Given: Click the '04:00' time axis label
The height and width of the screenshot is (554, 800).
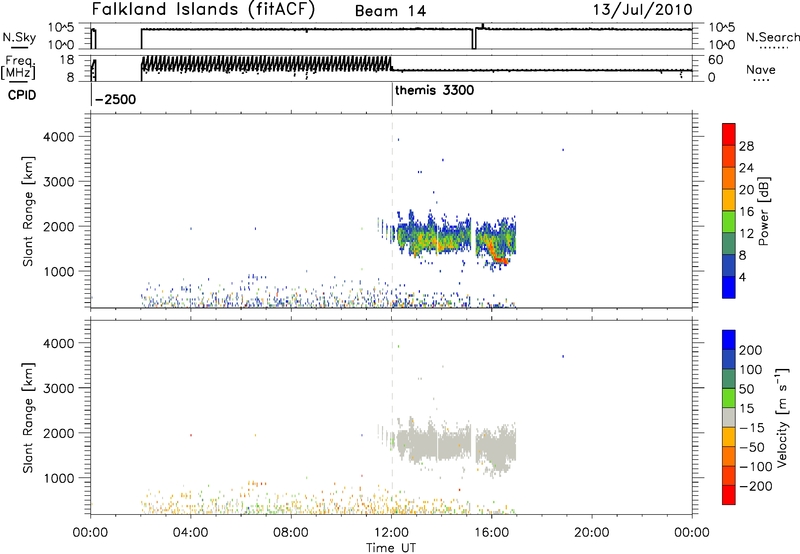Looking at the screenshot, I should pos(191,533).
